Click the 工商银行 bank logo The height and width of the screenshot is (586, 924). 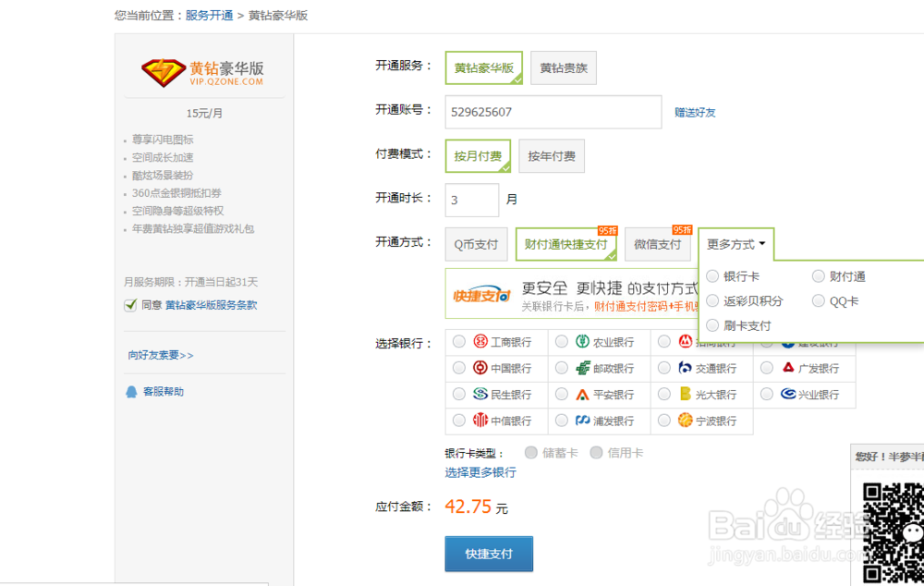click(480, 341)
